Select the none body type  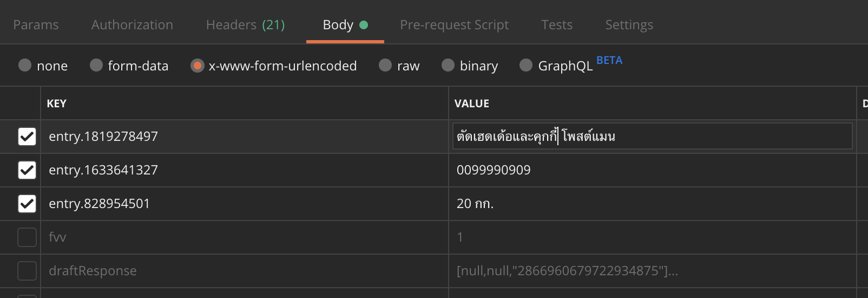25,66
